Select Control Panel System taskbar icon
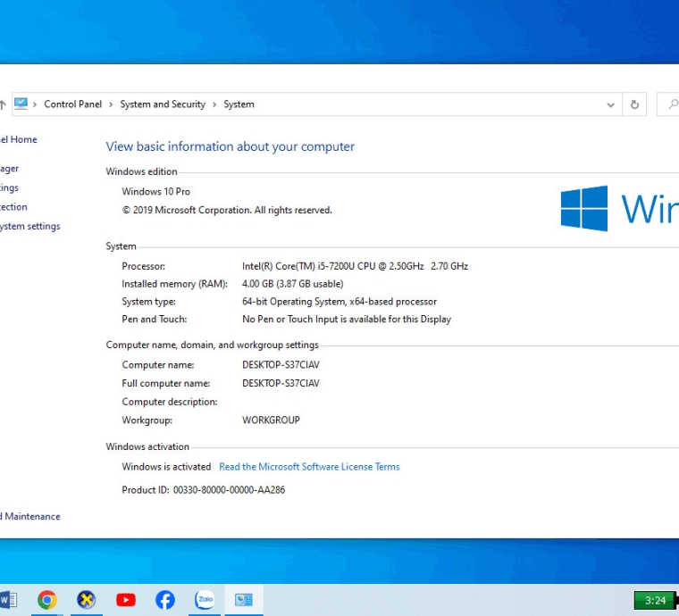The height and width of the screenshot is (616, 679). (244, 600)
